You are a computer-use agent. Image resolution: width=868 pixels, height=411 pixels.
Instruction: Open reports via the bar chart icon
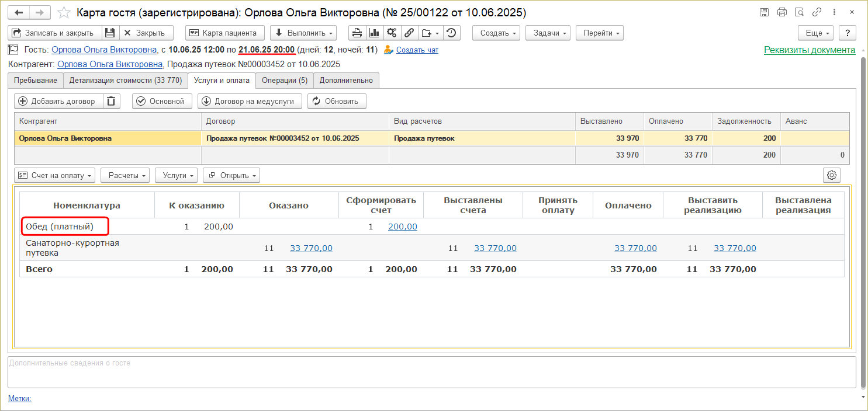point(374,33)
